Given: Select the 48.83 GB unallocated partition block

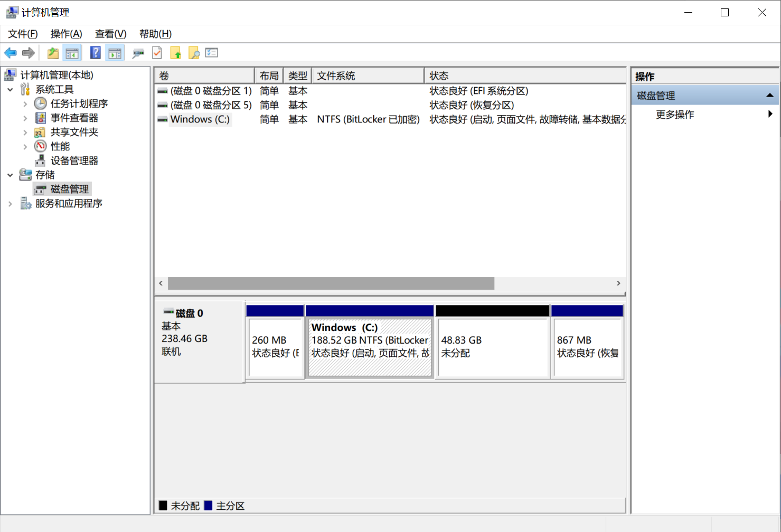Looking at the screenshot, I should click(492, 346).
